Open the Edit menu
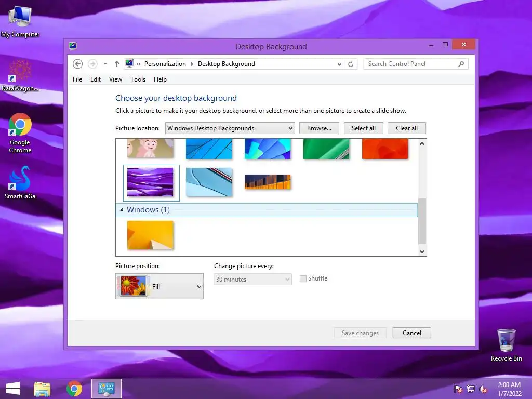The height and width of the screenshot is (399, 532). tap(96, 79)
